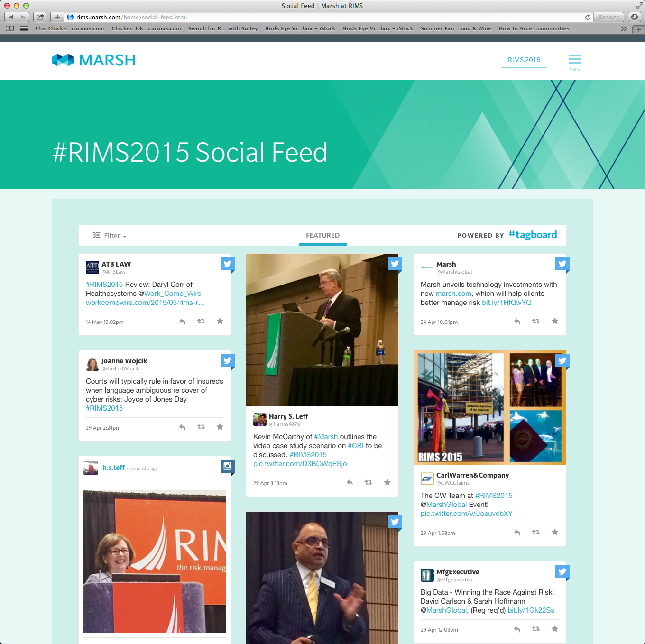Screen dimensions: 645x644
Task: Favorite the CarlWarren&Company tweet
Action: [x=555, y=532]
